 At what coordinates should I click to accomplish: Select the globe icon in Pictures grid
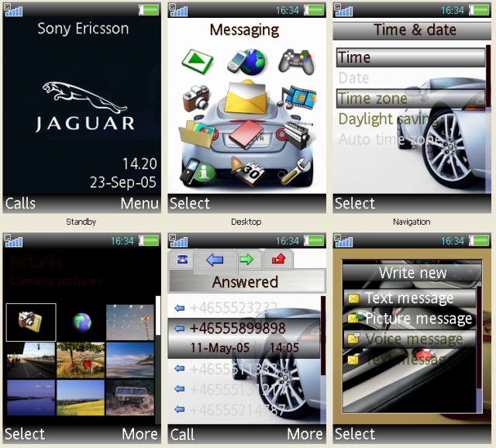(x=81, y=322)
